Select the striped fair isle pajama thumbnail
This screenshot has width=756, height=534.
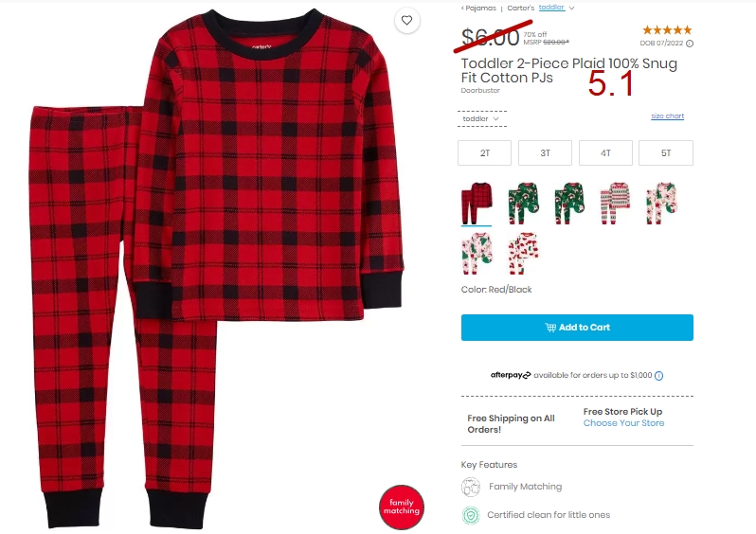coord(615,203)
